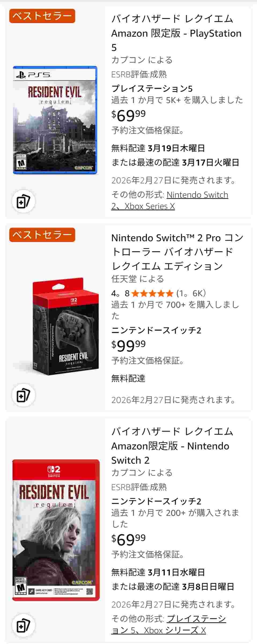Click the orange star rating of the Pro controller
This screenshot has width=257, height=644.
pos(152,293)
